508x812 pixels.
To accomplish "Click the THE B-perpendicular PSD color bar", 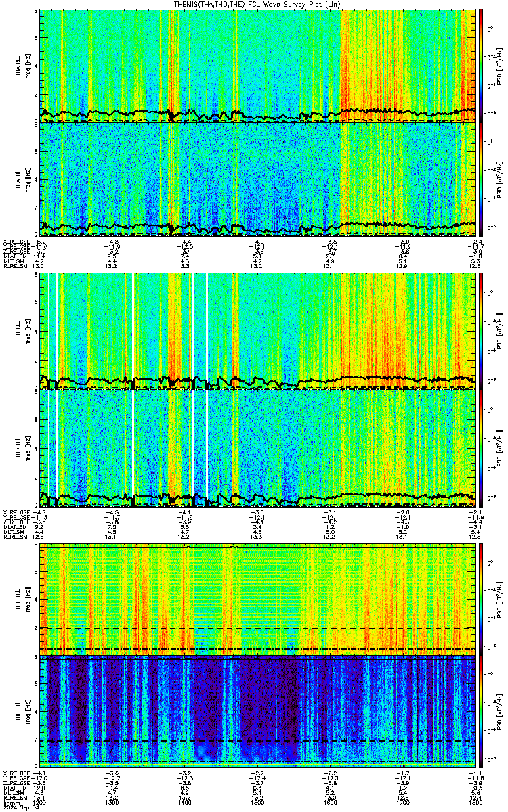I will click(480, 600).
